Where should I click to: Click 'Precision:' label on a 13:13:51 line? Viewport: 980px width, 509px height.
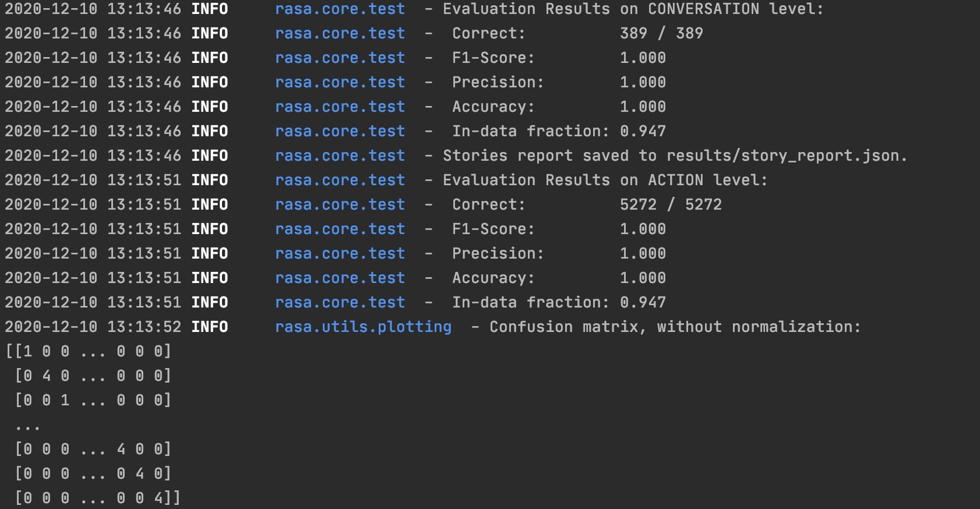[498, 253]
